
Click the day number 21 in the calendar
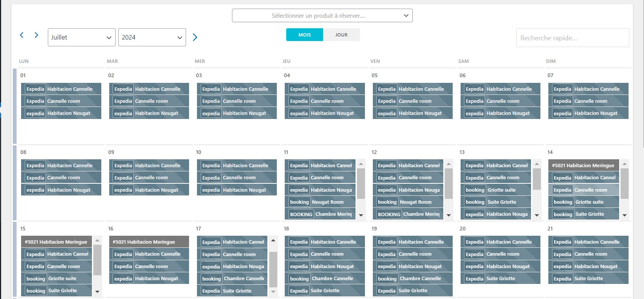click(550, 229)
